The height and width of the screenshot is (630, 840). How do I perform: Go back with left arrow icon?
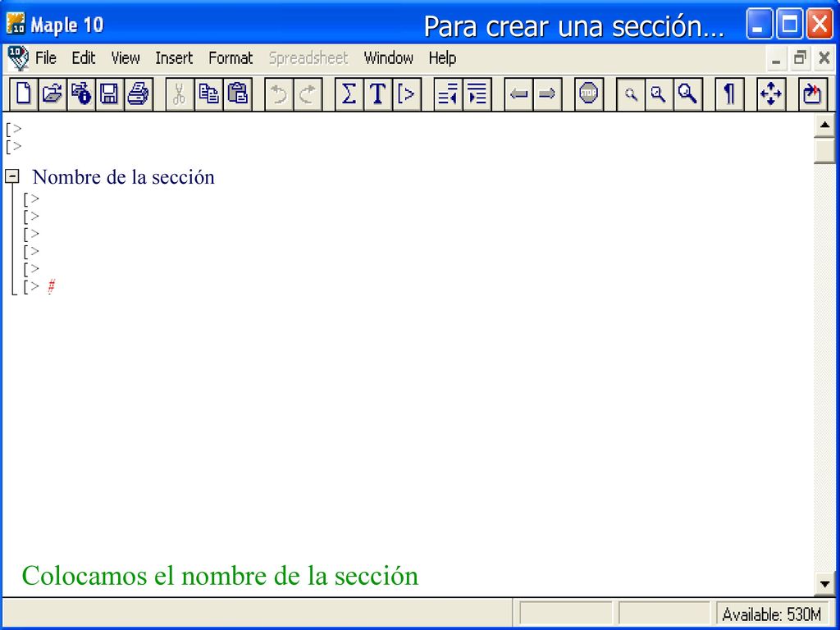click(518, 94)
